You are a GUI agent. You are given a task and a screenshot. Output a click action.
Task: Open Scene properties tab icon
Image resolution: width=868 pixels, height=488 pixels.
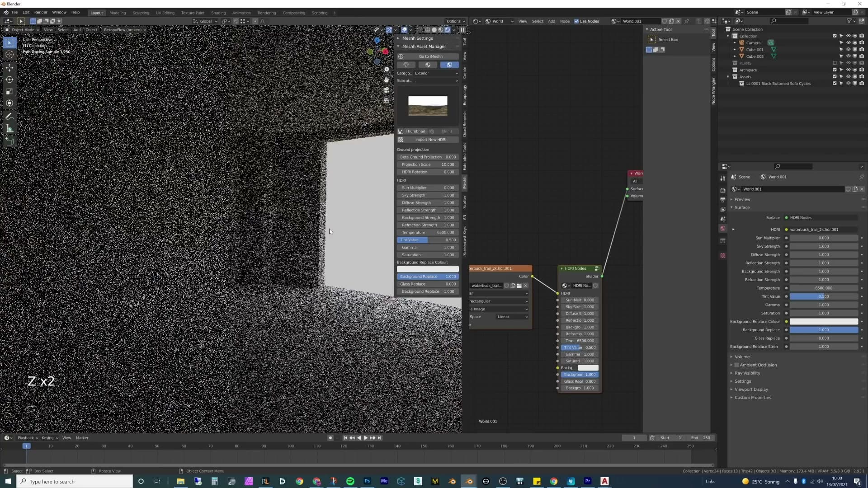(x=723, y=219)
